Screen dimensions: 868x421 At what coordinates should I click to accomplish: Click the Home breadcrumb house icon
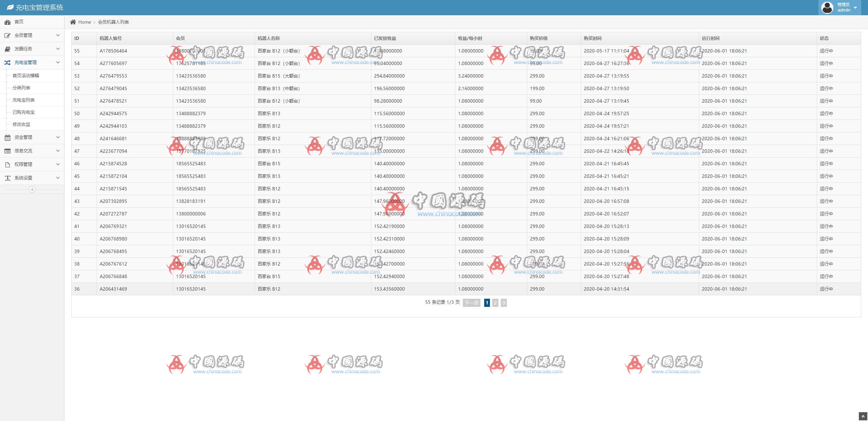[73, 22]
